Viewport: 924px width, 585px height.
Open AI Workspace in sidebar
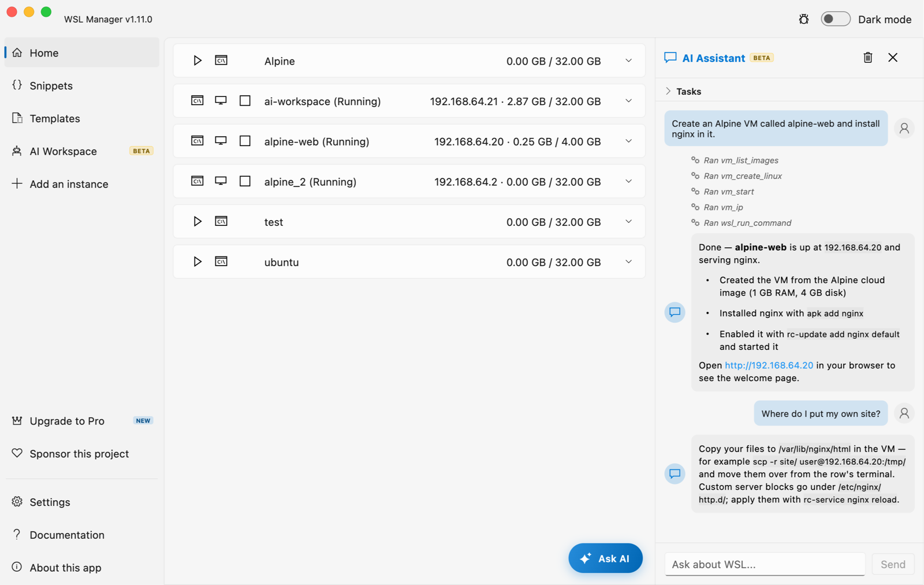point(82,151)
